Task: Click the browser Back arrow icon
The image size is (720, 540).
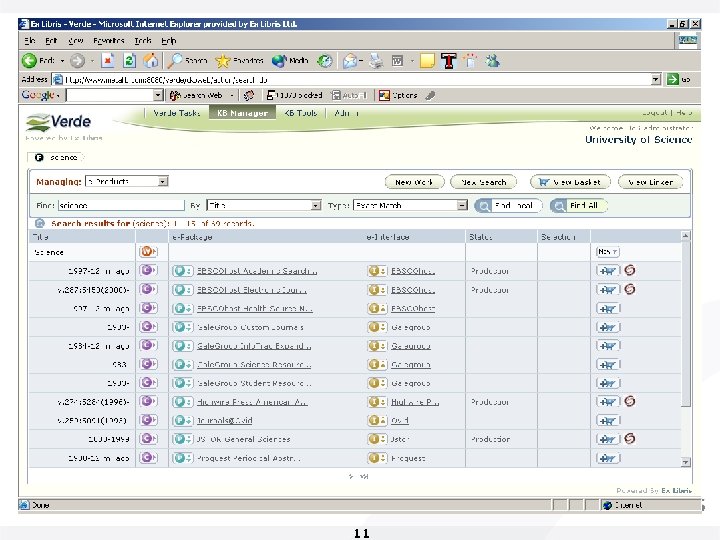Action: pyautogui.click(x=29, y=60)
